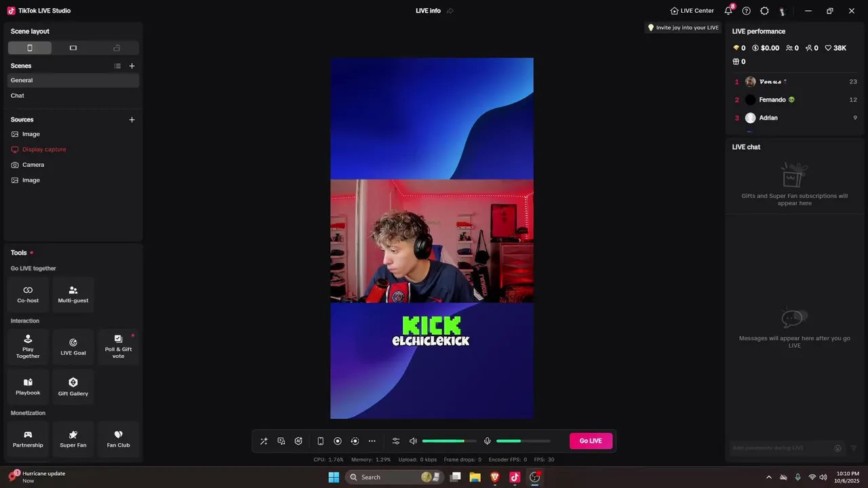Viewport: 868px width, 488px height.
Task: Open the settings gear icon
Action: point(764,11)
